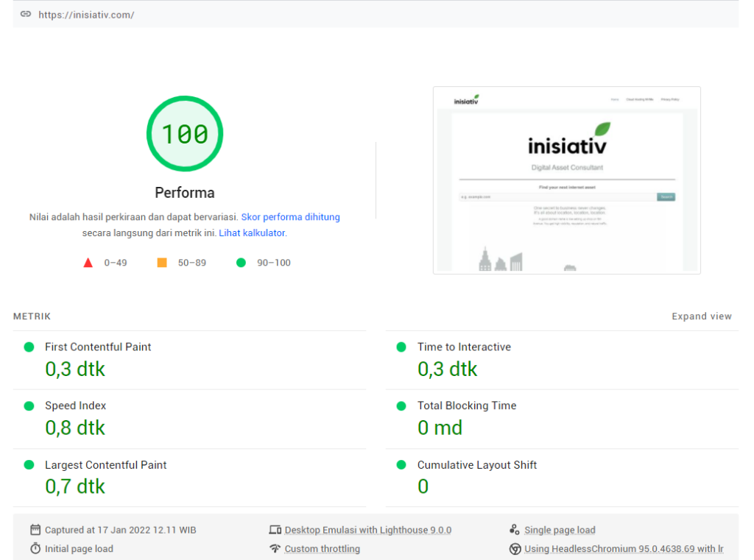This screenshot has width=754, height=560.
Task: Click the calendar icon beside Captured at
Action: pos(35,530)
